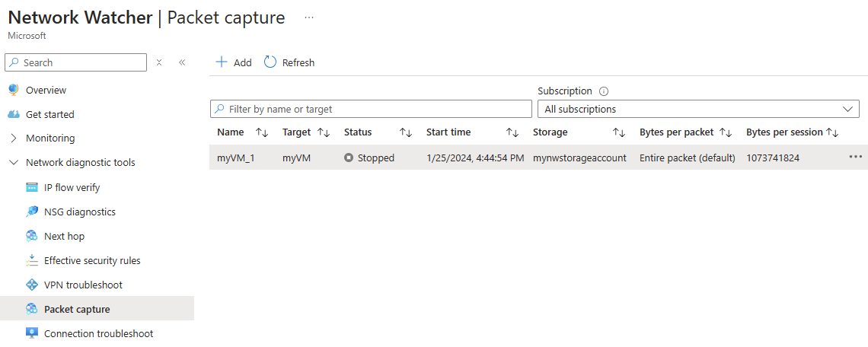Viewport: 868px width, 347px height.
Task: Add a new packet capture
Action: tap(234, 62)
